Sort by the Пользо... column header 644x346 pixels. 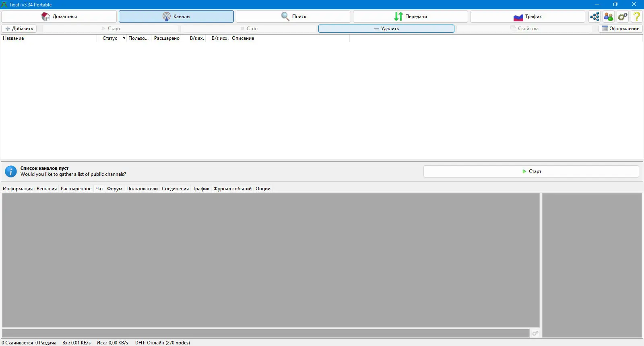138,38
